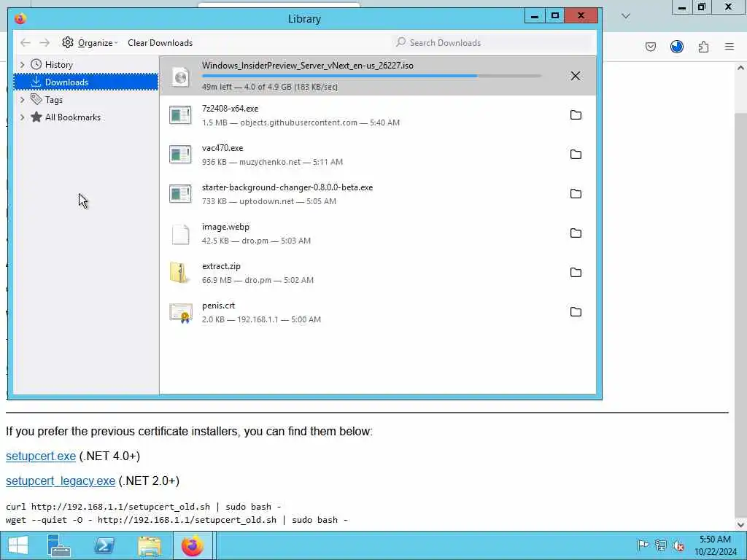Click the Firefox logo in Library title bar
747x560 pixels.
(x=20, y=18)
